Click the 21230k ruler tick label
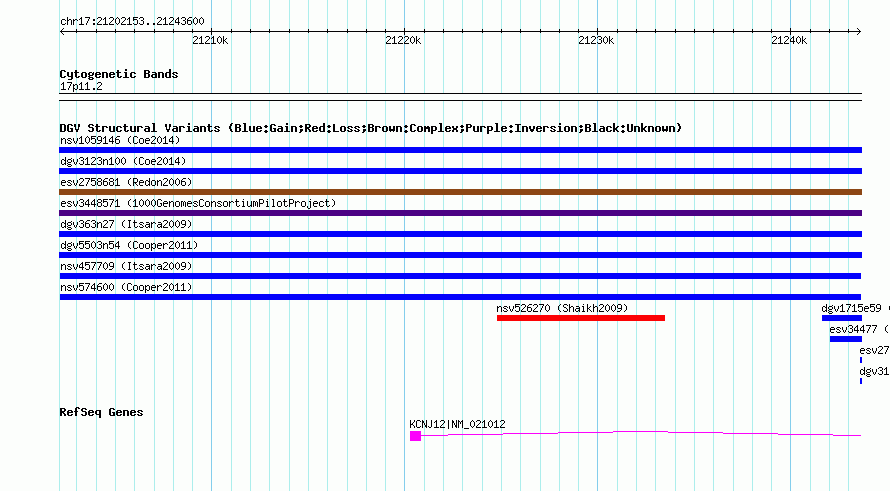The width and height of the screenshot is (890, 491). (x=596, y=40)
